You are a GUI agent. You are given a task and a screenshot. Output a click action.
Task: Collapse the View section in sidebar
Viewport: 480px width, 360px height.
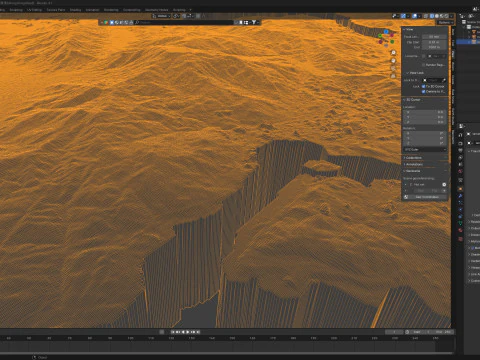click(x=408, y=30)
